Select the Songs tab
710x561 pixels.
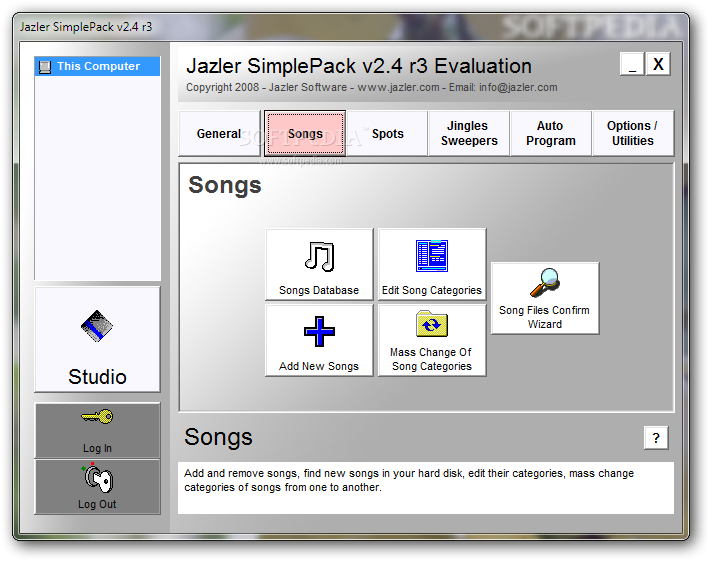[x=305, y=134]
